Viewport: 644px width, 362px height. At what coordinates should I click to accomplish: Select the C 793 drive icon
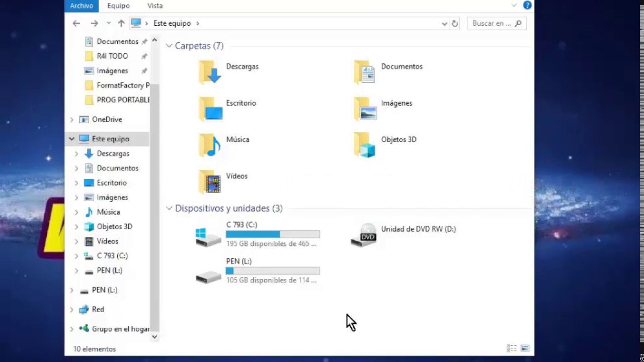point(208,234)
